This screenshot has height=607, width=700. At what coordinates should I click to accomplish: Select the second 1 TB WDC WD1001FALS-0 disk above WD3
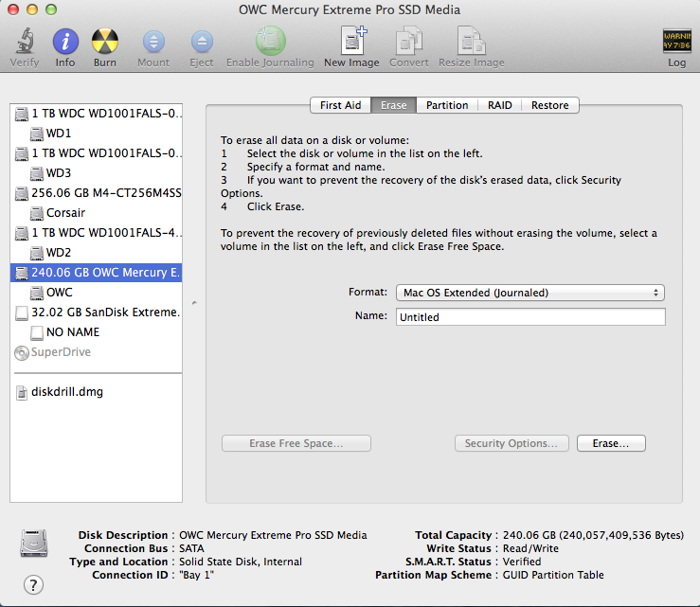click(96, 153)
